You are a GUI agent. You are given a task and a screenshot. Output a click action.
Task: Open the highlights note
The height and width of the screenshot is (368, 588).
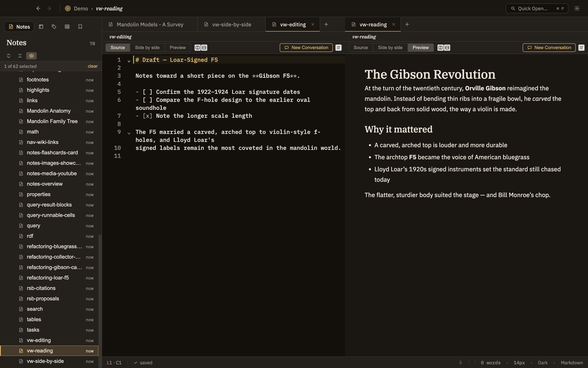pyautogui.click(x=49, y=90)
